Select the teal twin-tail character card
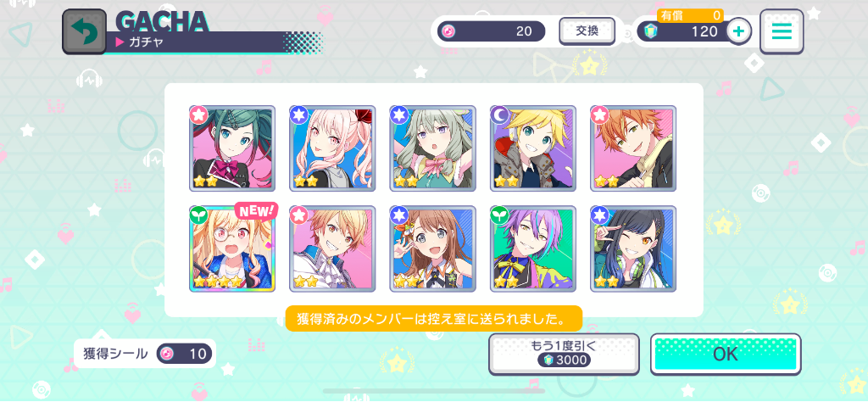Screen dimensions: 868x402 [232, 148]
